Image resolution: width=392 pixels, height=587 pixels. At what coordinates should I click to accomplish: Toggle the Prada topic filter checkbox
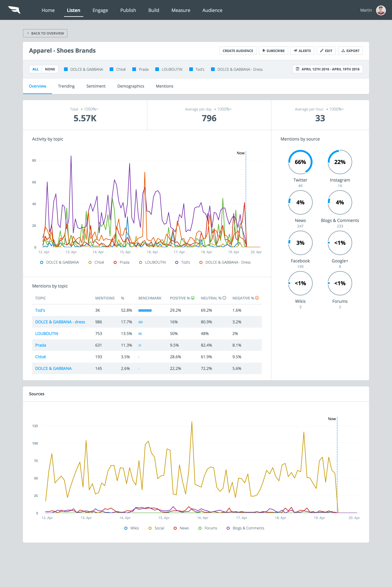coord(134,69)
